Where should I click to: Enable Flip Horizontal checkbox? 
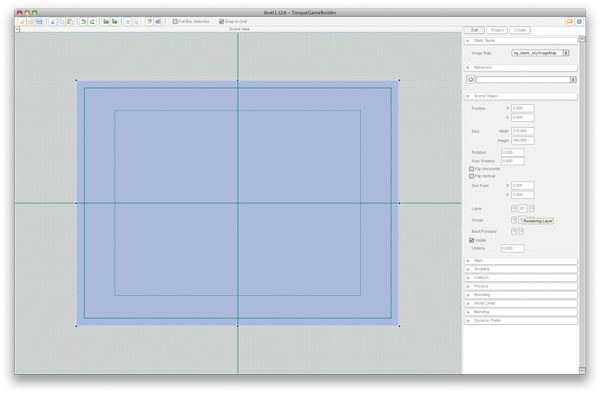pyautogui.click(x=471, y=169)
